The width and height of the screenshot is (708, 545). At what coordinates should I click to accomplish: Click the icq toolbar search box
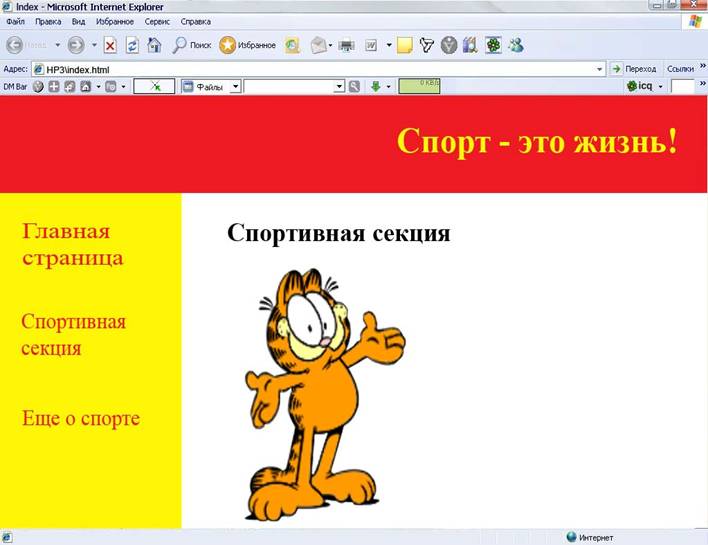click(682, 86)
